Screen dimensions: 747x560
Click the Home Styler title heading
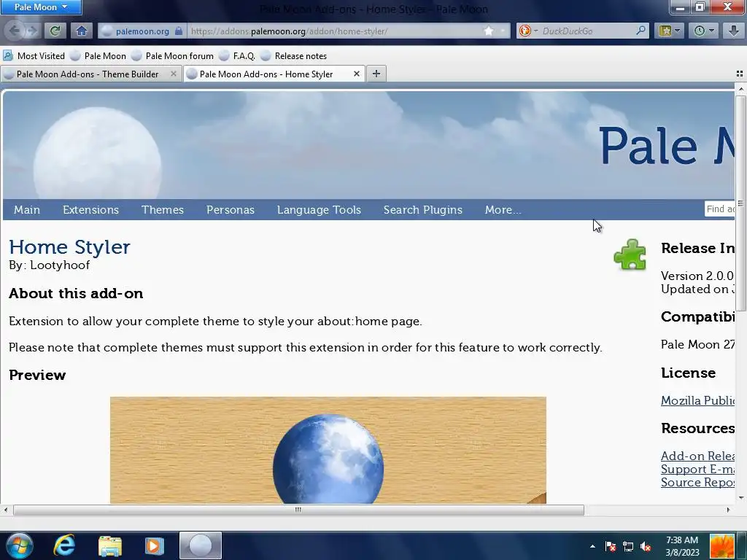(69, 246)
